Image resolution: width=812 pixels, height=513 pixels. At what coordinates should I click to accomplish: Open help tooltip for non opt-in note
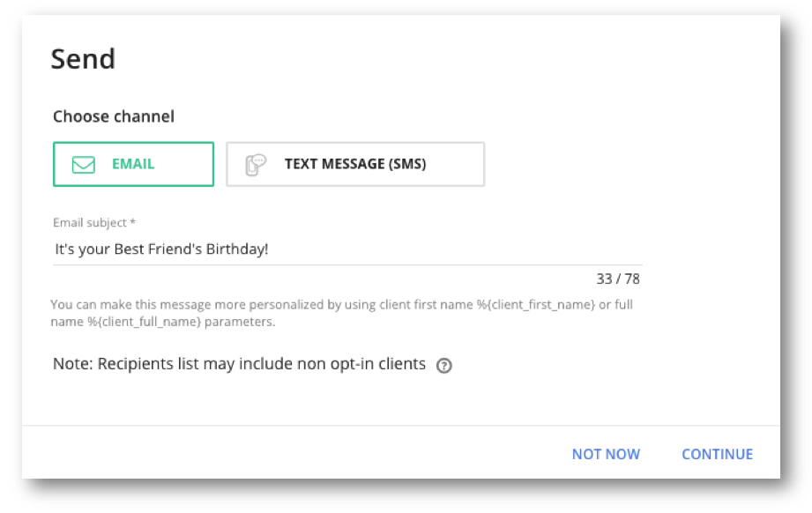tap(443, 366)
